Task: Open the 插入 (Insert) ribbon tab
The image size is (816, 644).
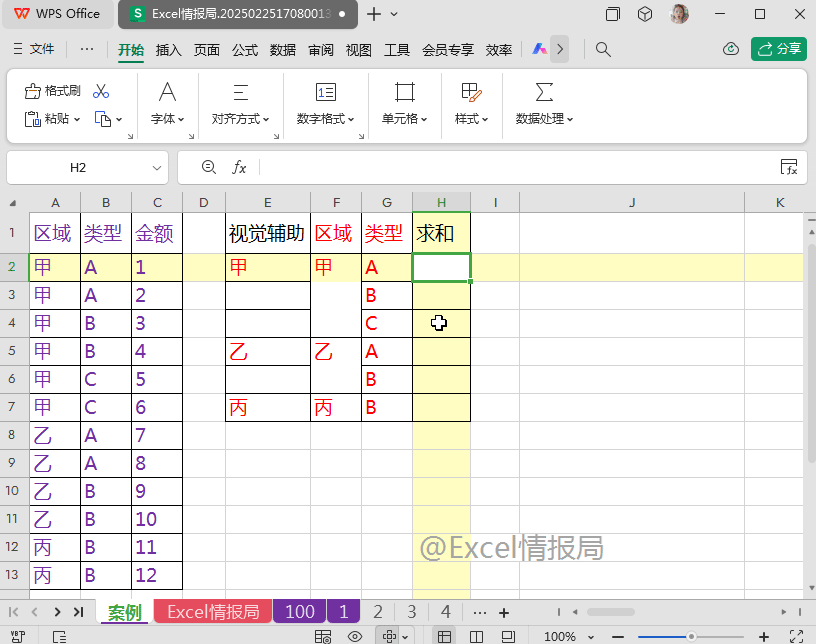Action: [169, 50]
